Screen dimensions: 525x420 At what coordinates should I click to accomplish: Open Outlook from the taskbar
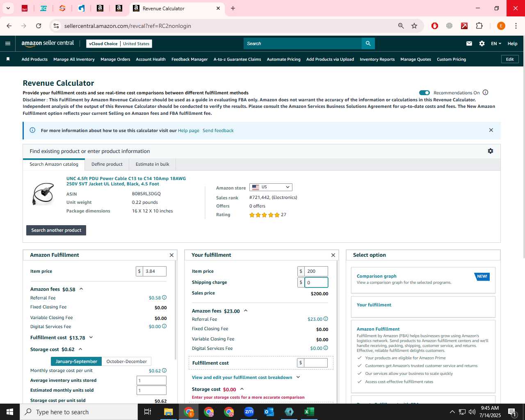click(269, 412)
